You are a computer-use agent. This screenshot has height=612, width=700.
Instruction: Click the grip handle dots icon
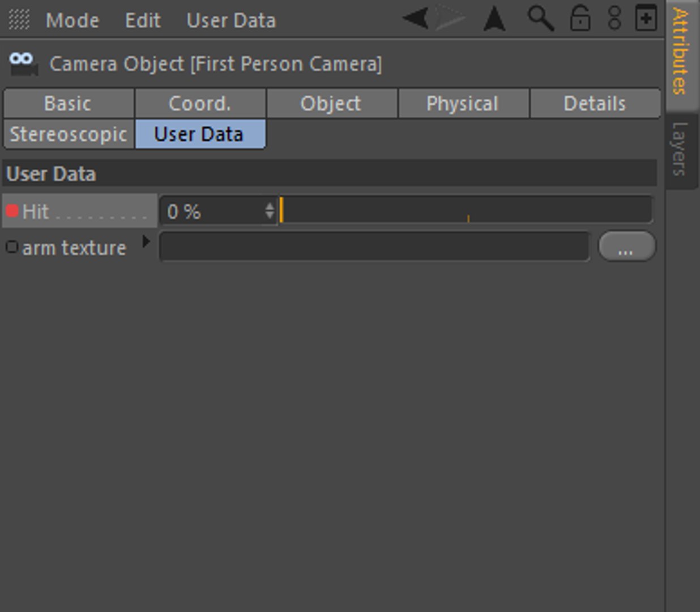(x=19, y=20)
